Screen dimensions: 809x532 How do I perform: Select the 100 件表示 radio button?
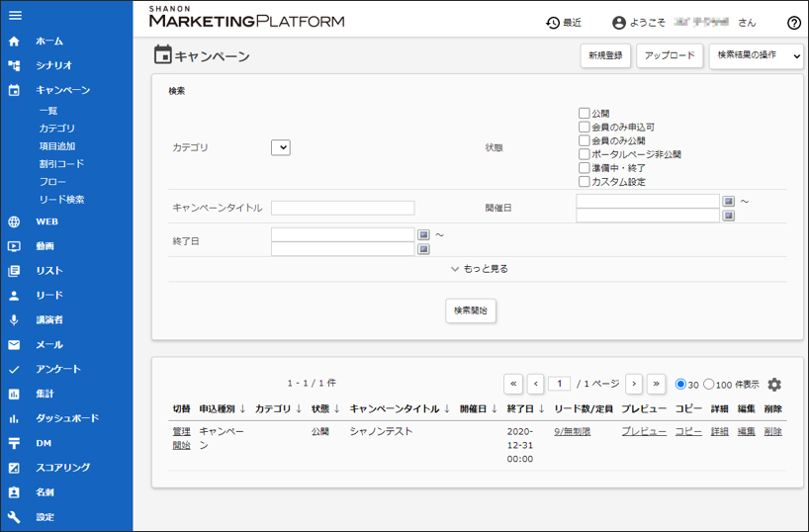[x=709, y=384]
